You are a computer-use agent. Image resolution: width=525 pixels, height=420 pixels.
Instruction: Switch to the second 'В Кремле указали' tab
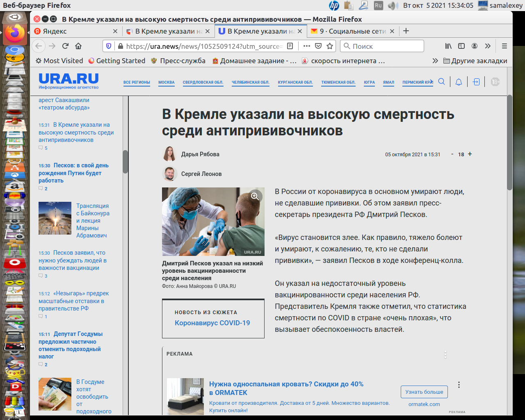point(260,31)
